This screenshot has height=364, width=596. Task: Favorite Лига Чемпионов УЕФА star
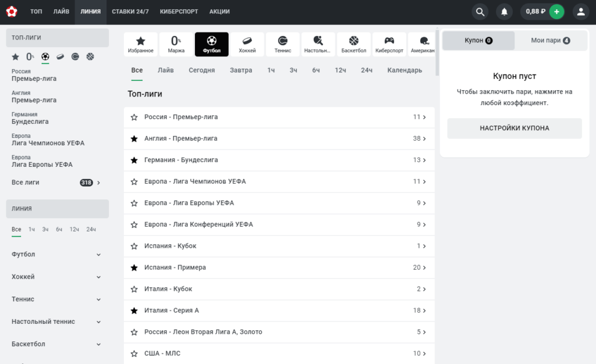click(134, 182)
